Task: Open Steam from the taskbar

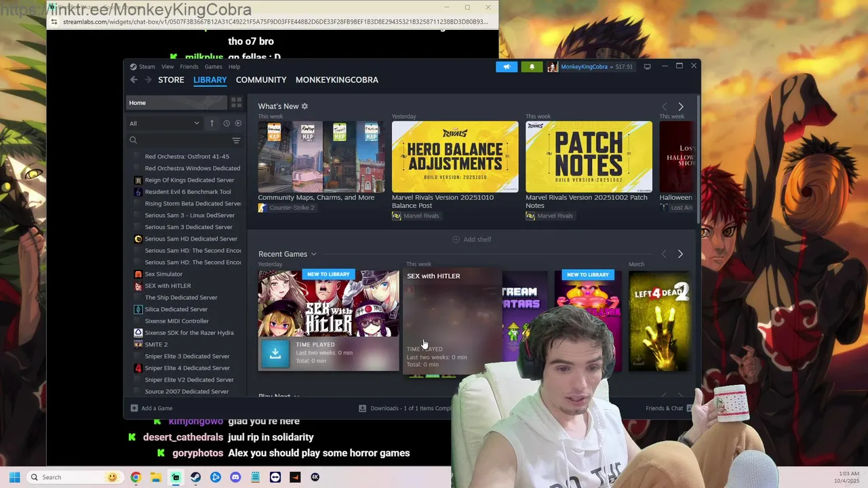Action: point(195,477)
